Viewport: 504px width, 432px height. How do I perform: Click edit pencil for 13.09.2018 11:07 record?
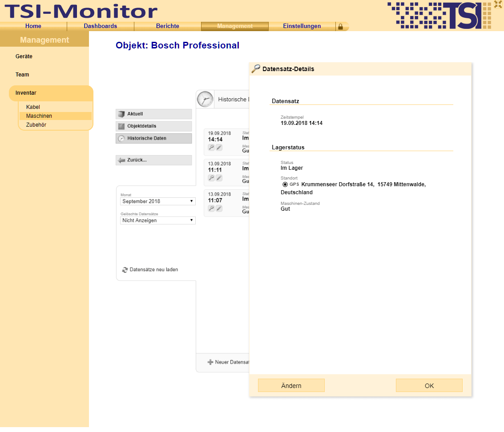[219, 208]
